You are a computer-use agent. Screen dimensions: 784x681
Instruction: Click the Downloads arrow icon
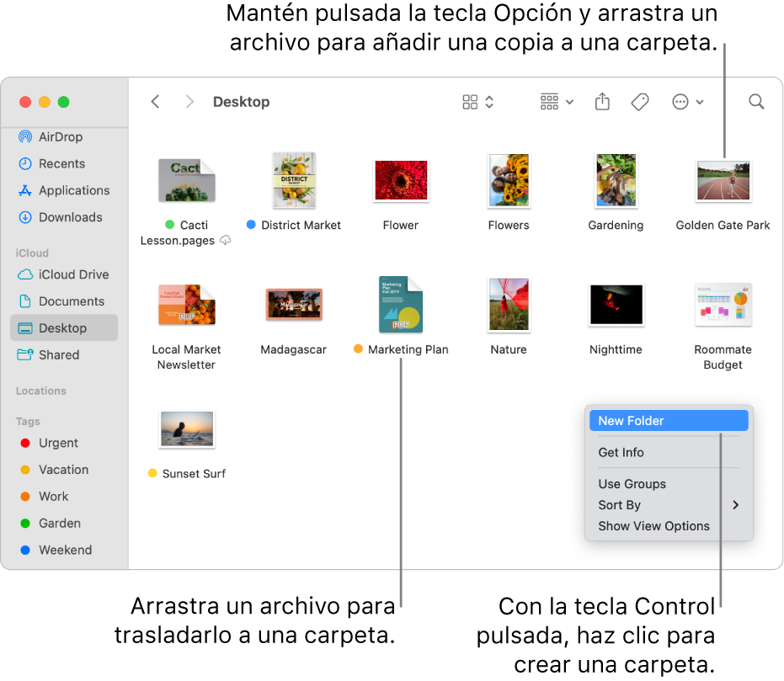25,217
